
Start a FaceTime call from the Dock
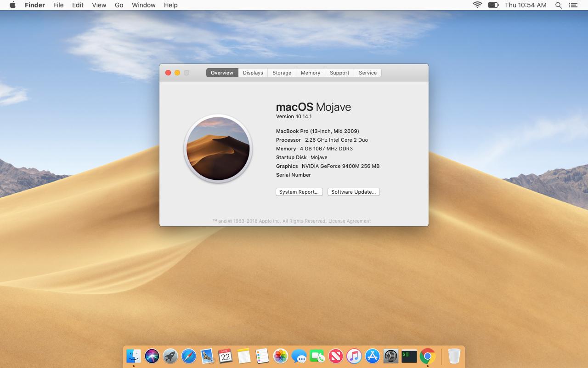(x=317, y=356)
